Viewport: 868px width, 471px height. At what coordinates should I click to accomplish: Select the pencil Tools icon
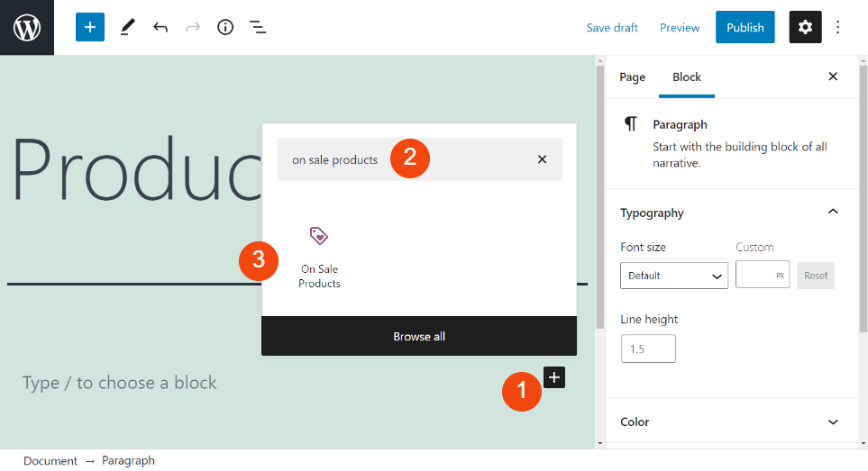point(127,27)
